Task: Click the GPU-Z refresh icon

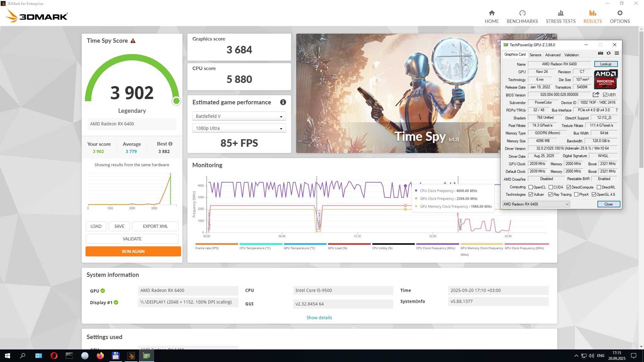Action: pyautogui.click(x=608, y=53)
